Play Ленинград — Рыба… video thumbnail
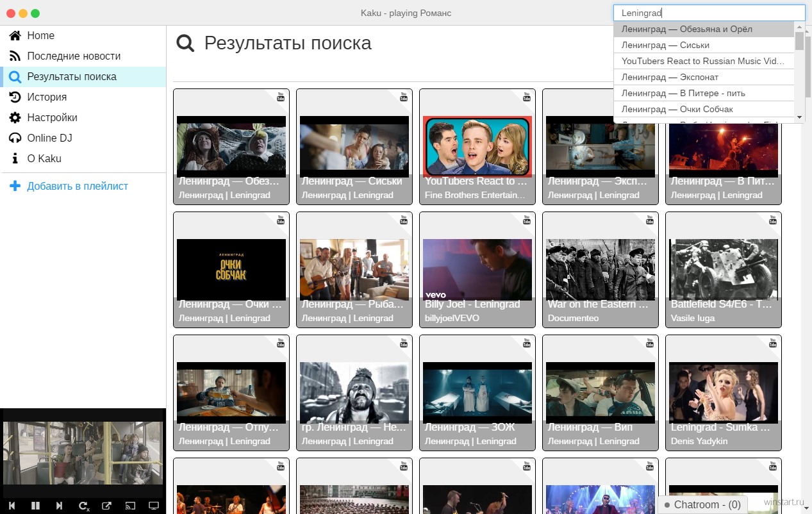This screenshot has height=514, width=812. point(354,269)
